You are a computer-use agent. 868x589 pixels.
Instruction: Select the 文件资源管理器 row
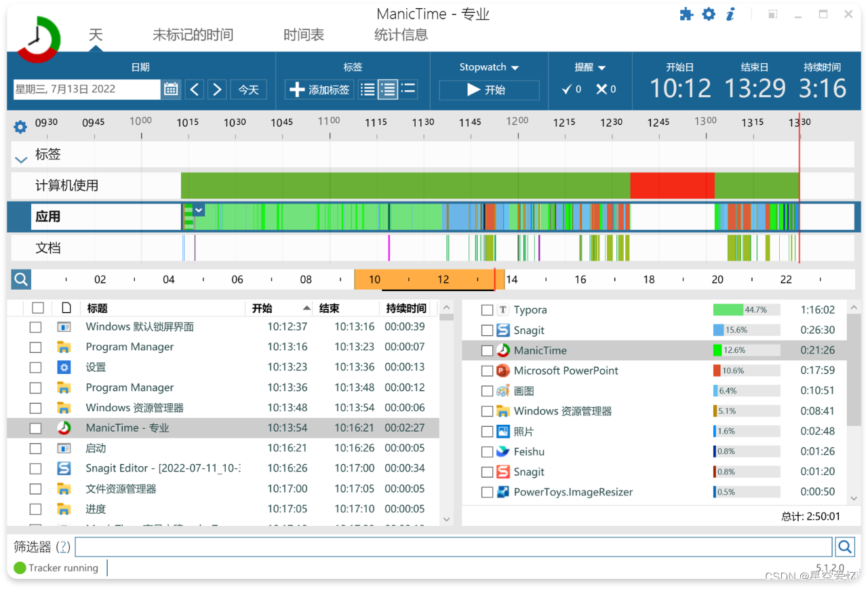(223, 489)
